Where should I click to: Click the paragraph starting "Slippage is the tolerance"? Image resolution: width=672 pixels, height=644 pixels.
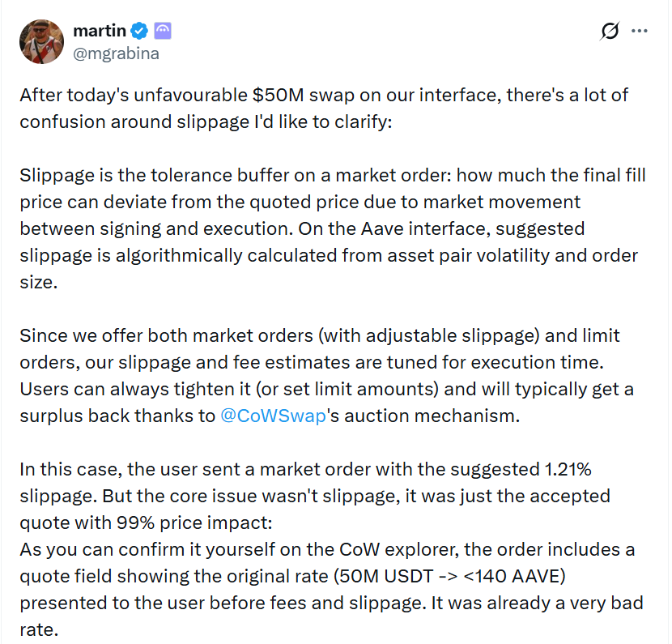324,215
